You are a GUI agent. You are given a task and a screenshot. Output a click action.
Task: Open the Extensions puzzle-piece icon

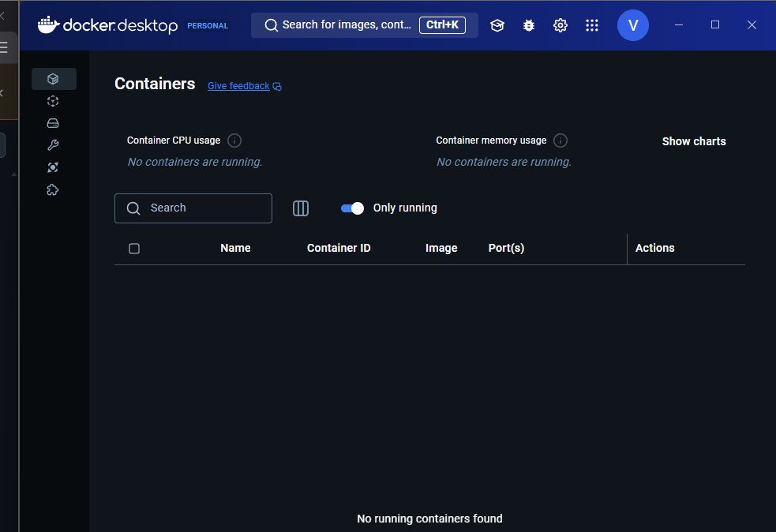click(x=53, y=189)
